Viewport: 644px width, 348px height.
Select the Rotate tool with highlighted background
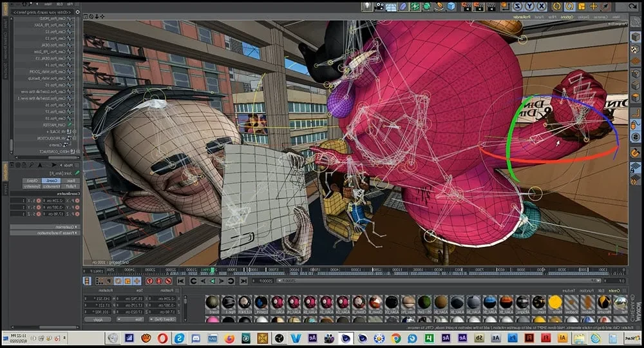click(569, 6)
